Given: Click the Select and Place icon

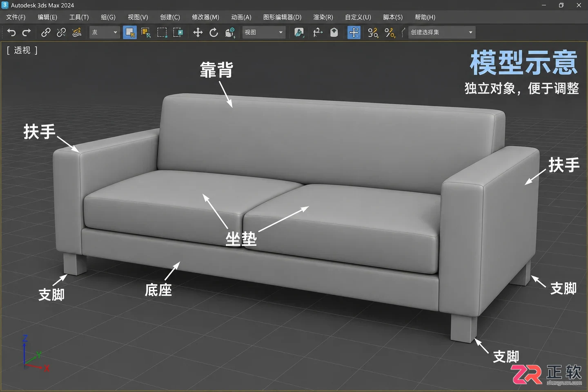Looking at the screenshot, I should coord(299,33).
